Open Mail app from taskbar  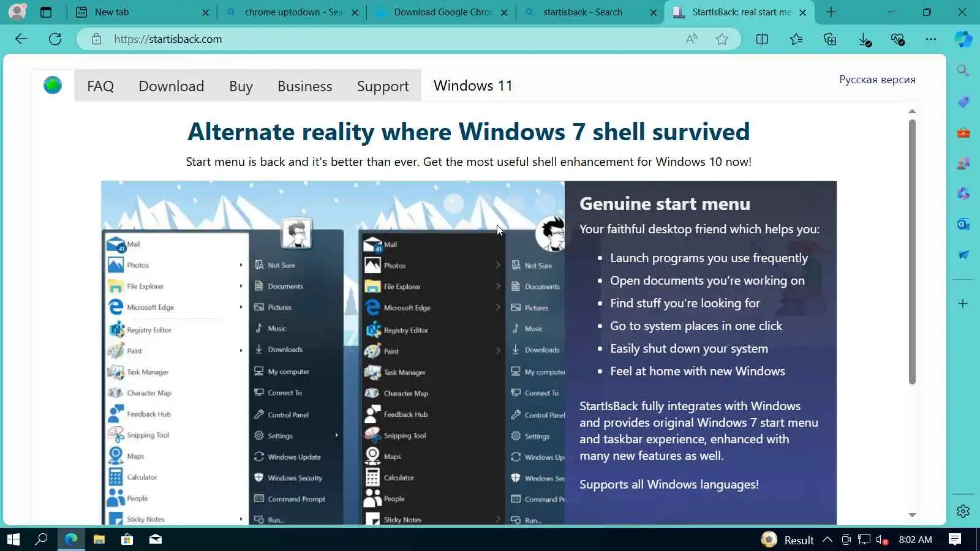point(156,539)
